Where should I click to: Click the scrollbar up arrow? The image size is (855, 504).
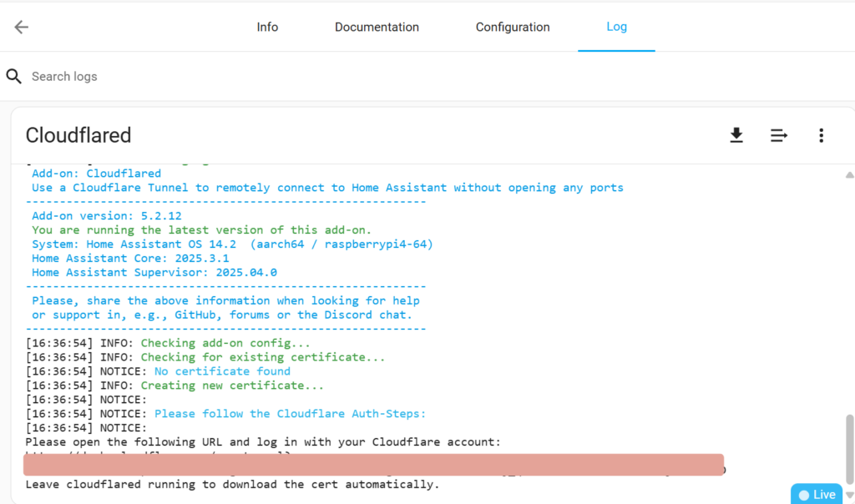click(849, 175)
